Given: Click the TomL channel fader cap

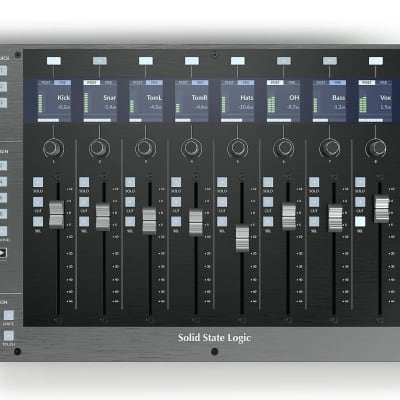Looking at the screenshot, I should (149, 221).
